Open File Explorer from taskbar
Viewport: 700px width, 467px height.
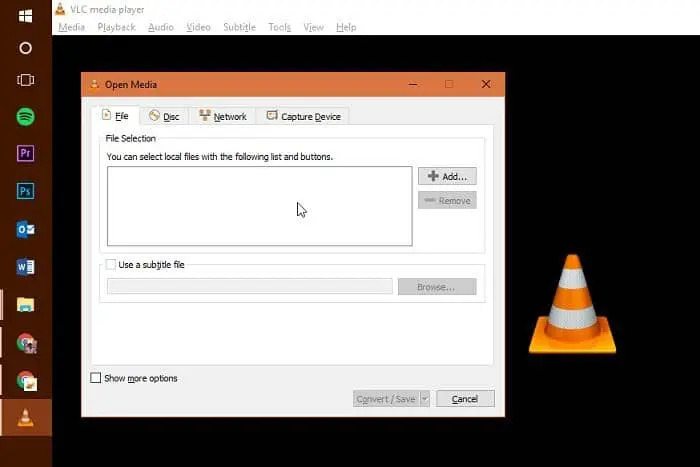[26, 305]
